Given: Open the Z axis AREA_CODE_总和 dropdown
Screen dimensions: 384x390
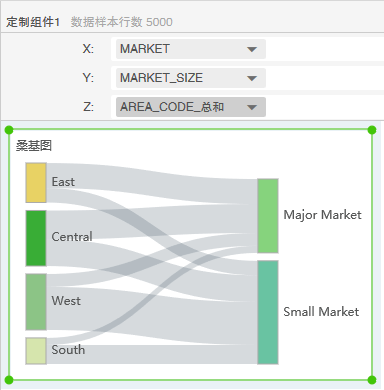Looking at the screenshot, I should pyautogui.click(x=191, y=107).
